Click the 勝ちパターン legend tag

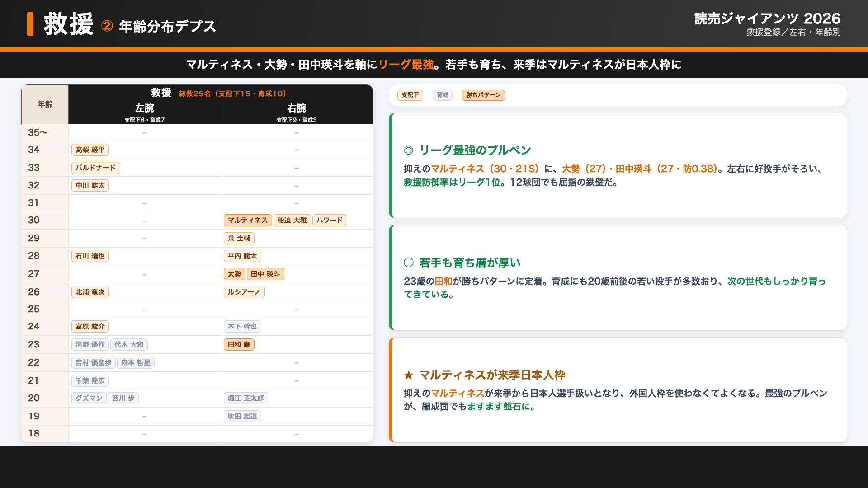[483, 95]
